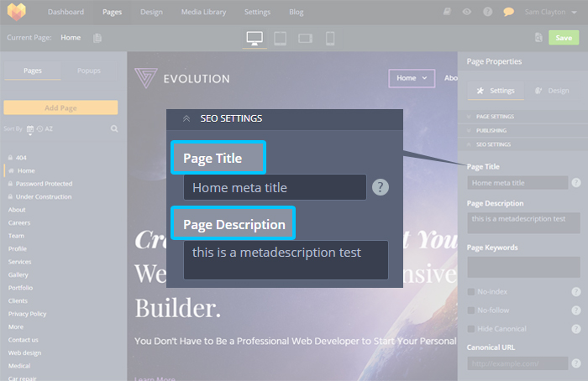Click the book documentation icon
Image resolution: width=588 pixels, height=381 pixels.
[447, 12]
